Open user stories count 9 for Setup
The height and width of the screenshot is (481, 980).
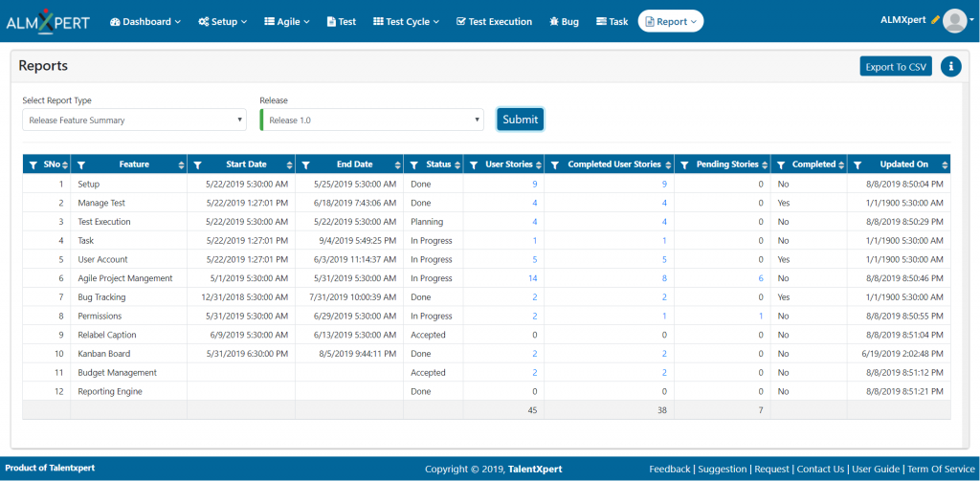coord(534,185)
